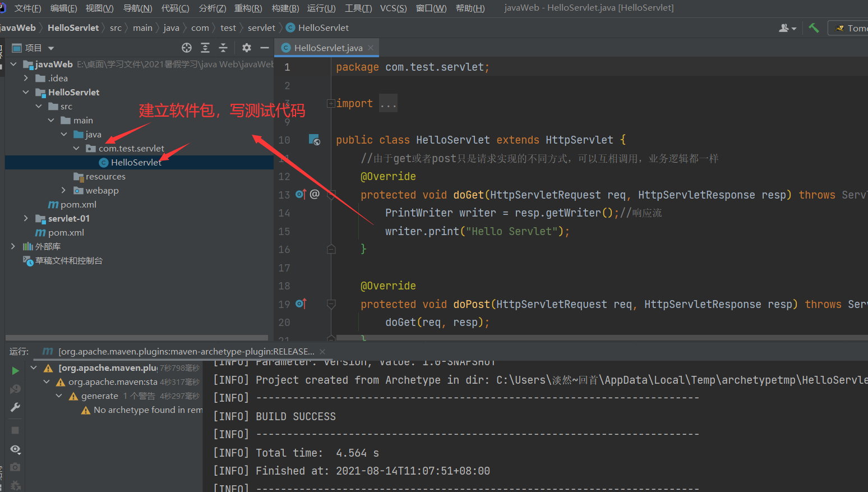
Task: Collapse the generate node in Run tree
Action: pos(59,396)
